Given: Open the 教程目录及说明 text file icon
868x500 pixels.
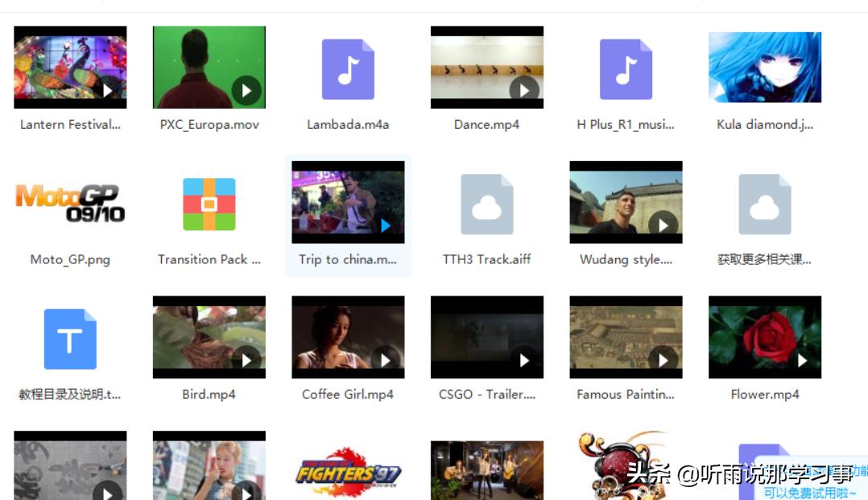Looking at the screenshot, I should (70, 339).
